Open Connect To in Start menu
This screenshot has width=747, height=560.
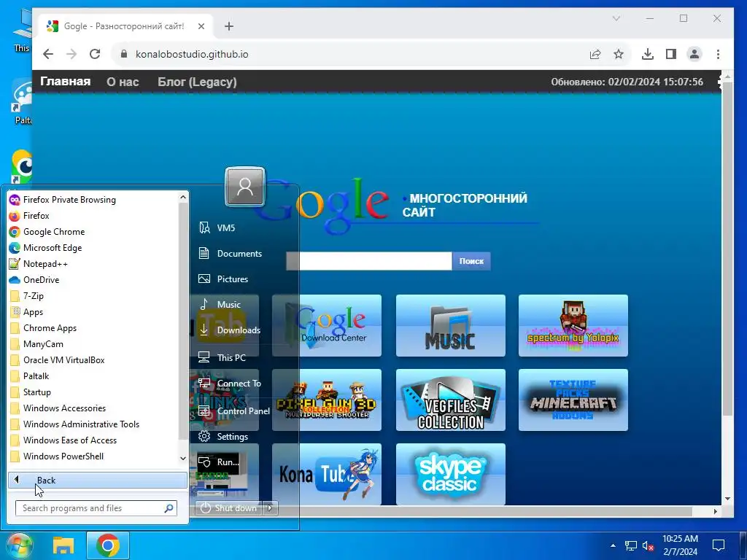point(228,384)
